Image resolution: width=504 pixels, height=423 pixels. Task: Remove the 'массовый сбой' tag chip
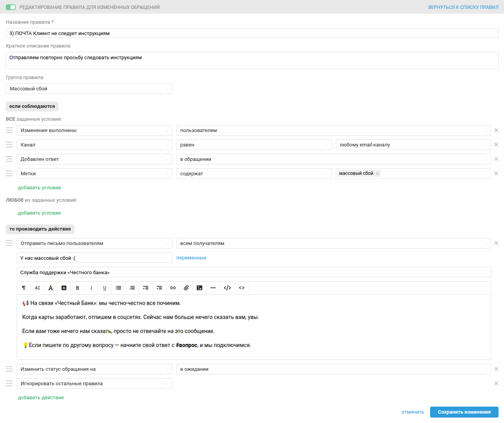tap(378, 174)
